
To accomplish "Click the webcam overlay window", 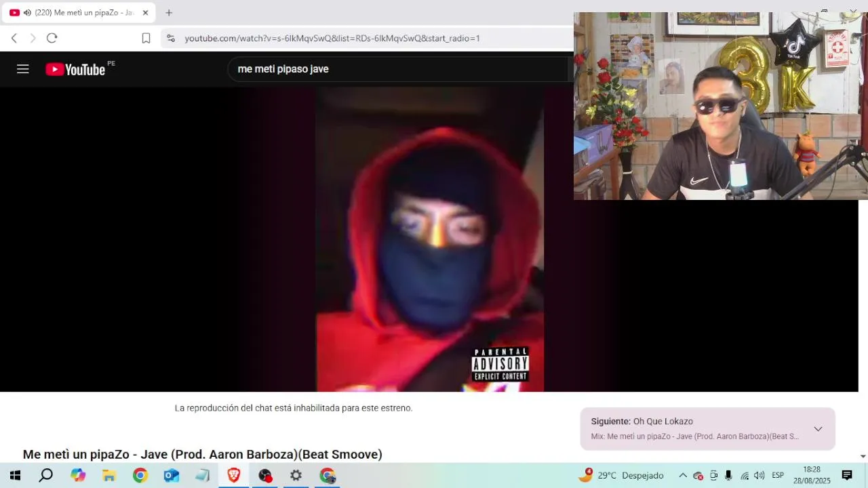I will click(x=720, y=106).
